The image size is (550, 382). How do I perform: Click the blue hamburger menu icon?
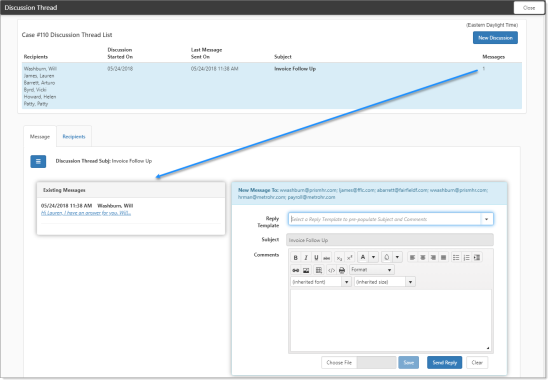[x=38, y=161]
